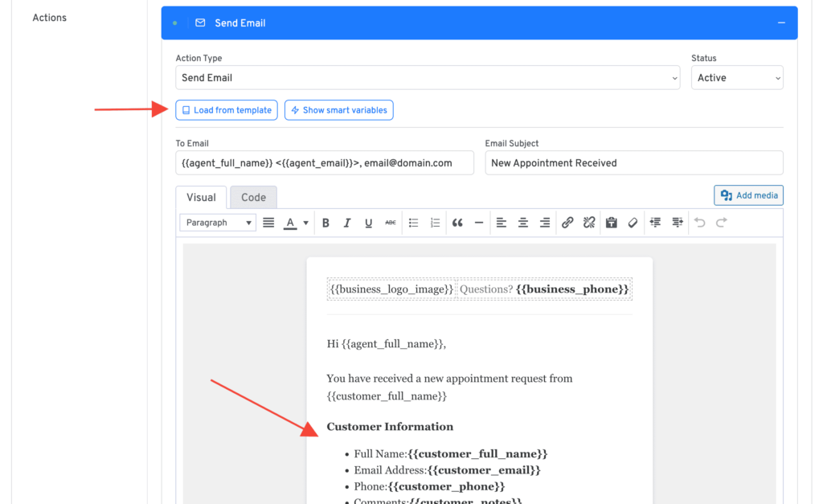Switch to the Code tab
The height and width of the screenshot is (504, 823).
coord(253,196)
